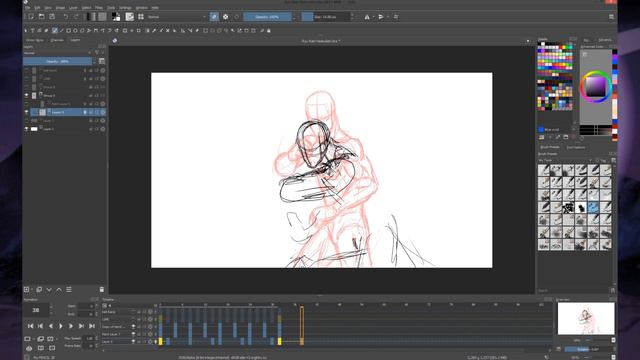Adjust the layer Opacity slider in Layers panel
This screenshot has width=640, height=360.
pyautogui.click(x=58, y=61)
